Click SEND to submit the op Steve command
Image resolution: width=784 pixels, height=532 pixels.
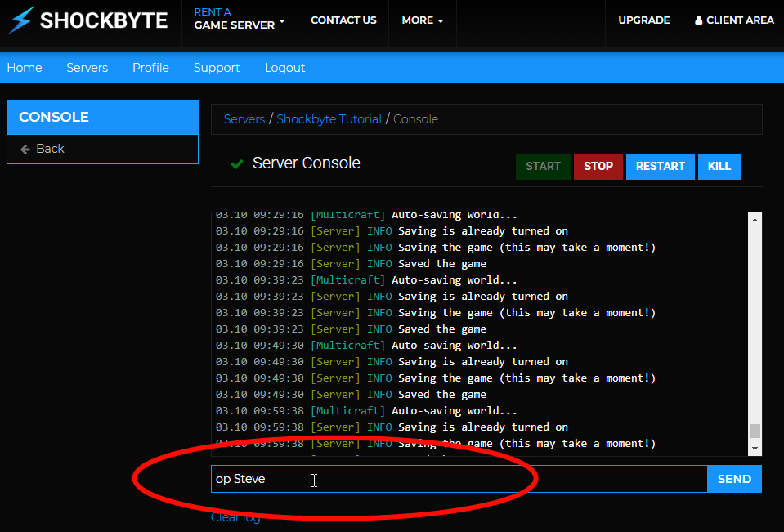point(733,479)
